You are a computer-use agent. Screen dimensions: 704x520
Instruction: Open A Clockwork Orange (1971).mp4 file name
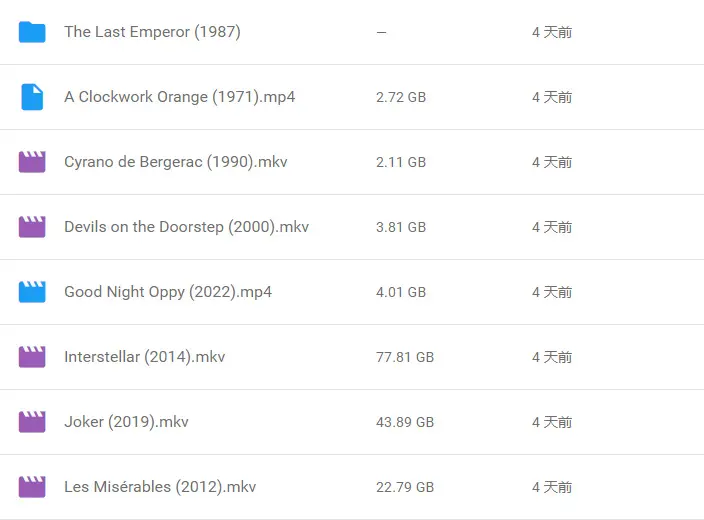click(x=180, y=97)
